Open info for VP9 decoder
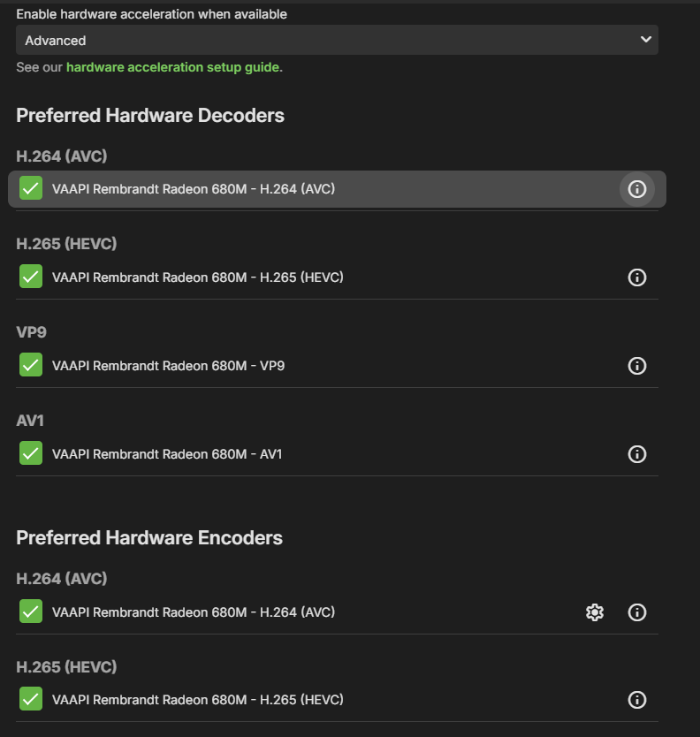 pyautogui.click(x=636, y=366)
